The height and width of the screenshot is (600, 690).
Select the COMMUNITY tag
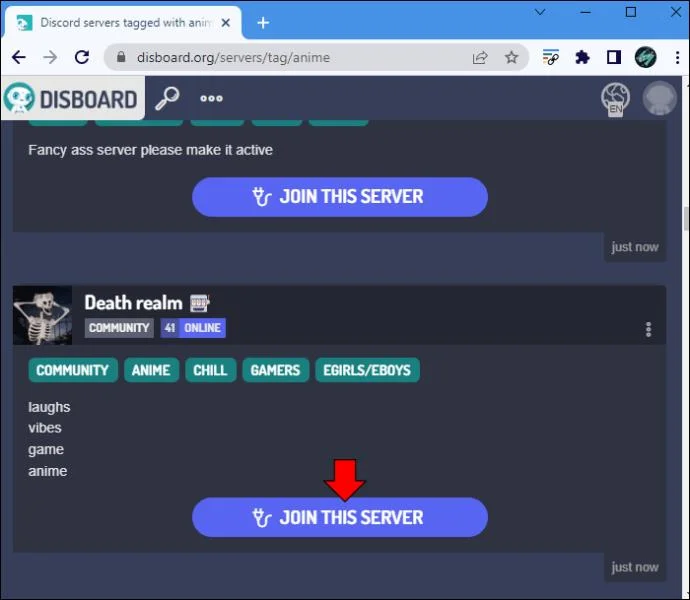[x=73, y=370]
